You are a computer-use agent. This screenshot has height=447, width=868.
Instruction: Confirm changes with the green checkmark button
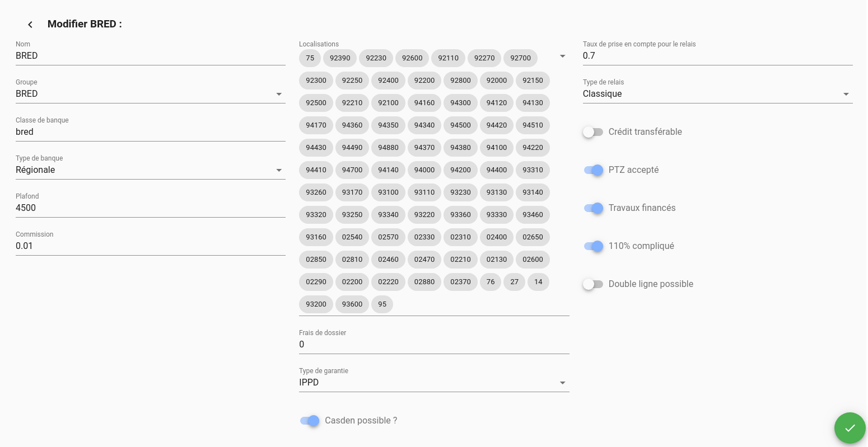tap(850, 428)
